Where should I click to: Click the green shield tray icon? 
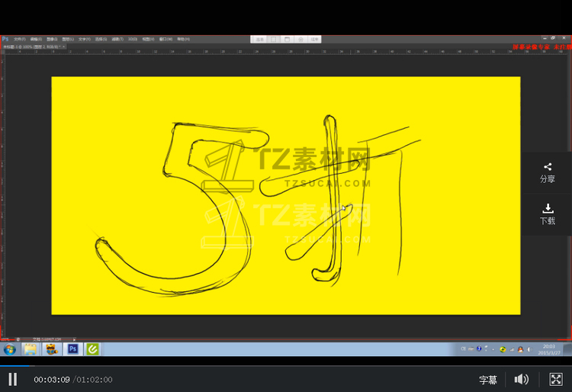coord(503,349)
